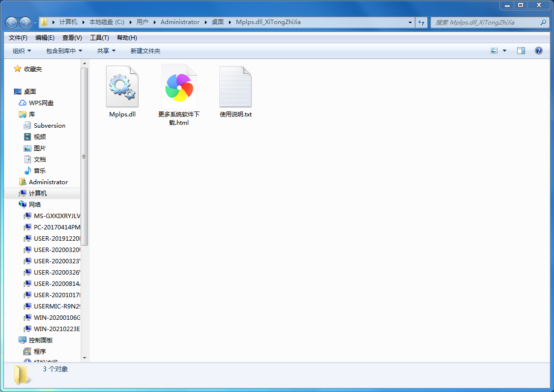Select WIN-20200106G network computer
Viewport: 554px width, 392px height.
click(x=57, y=317)
